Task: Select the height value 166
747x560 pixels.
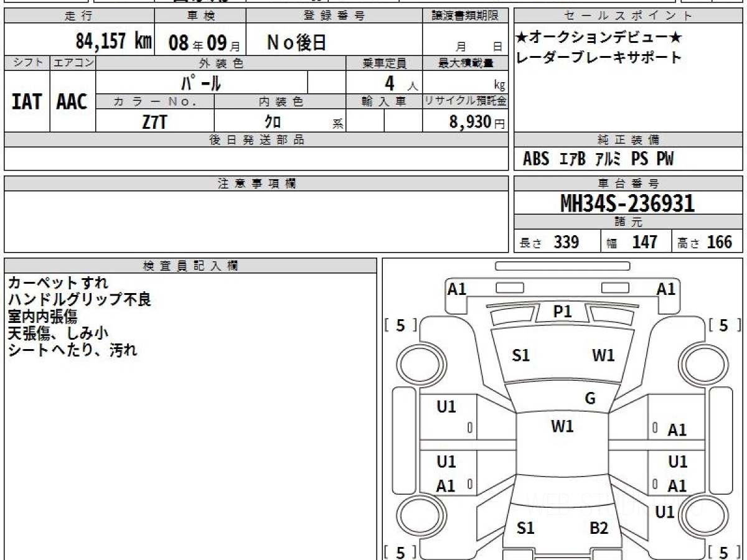Action: coord(720,242)
